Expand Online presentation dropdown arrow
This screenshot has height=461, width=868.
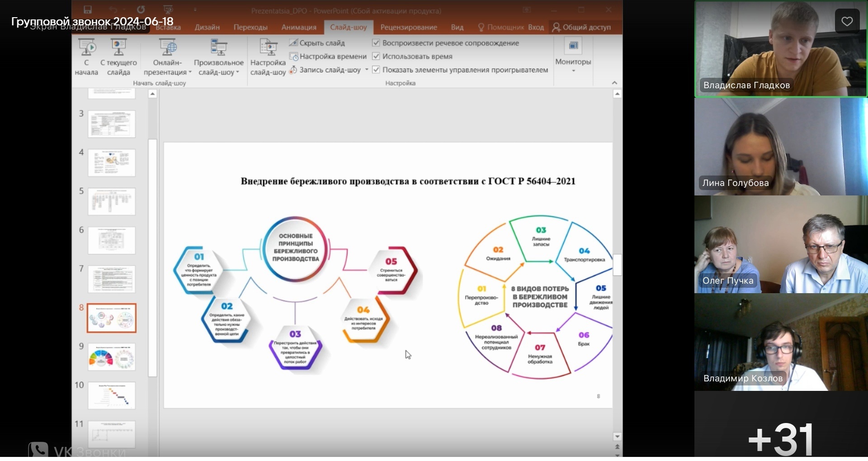(x=190, y=72)
